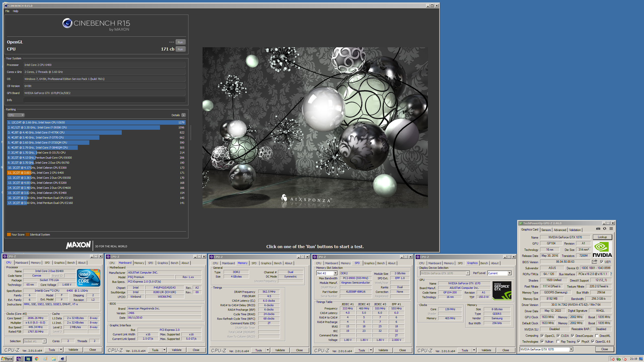The image size is (644, 362).
Task: Toggle the OpenGL 4.6 checkbox
Action: (593, 341)
